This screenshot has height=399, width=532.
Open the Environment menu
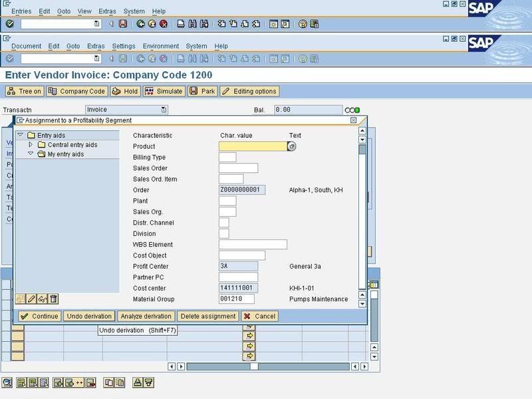[160, 46]
